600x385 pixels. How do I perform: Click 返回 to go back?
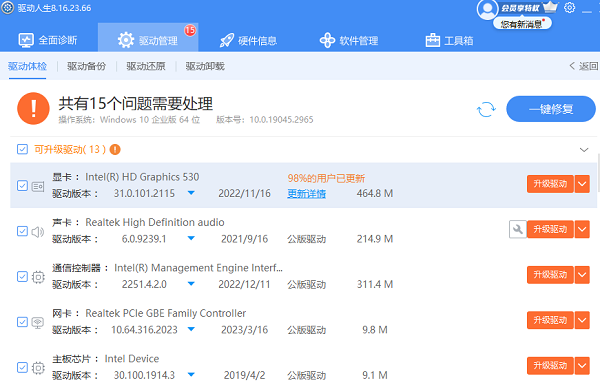tap(583, 66)
